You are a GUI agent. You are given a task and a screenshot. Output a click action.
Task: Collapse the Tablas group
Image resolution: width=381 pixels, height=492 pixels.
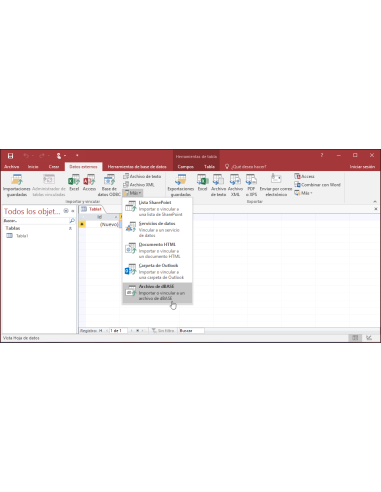pos(70,228)
